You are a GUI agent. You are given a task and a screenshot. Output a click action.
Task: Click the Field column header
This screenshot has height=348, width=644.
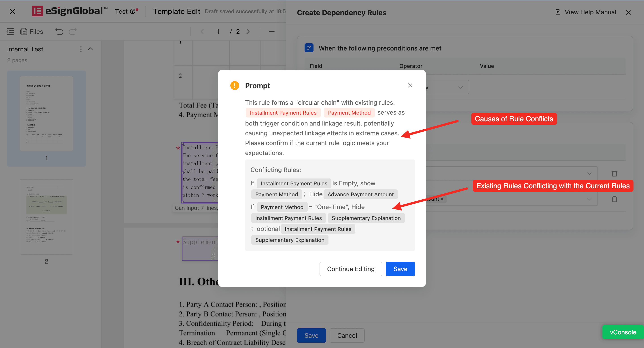pyautogui.click(x=316, y=66)
